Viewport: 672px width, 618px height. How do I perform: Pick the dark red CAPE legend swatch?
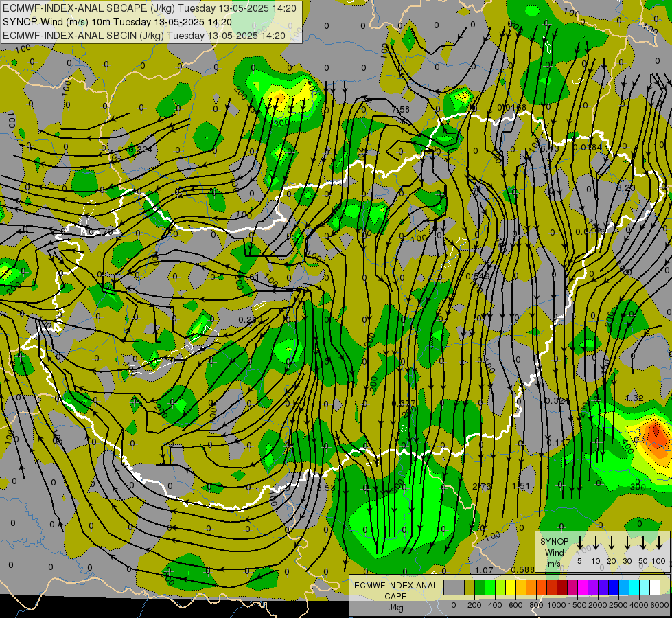pyautogui.click(x=562, y=587)
